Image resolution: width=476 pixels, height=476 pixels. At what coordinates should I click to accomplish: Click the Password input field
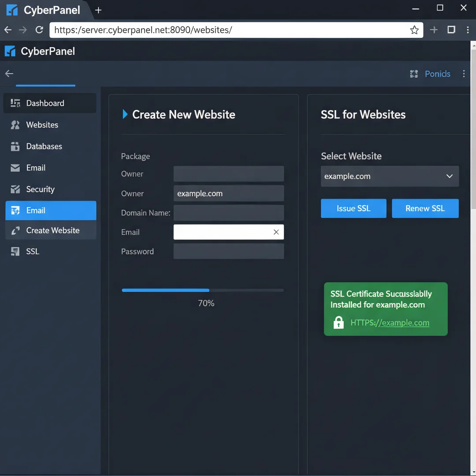pyautogui.click(x=229, y=251)
